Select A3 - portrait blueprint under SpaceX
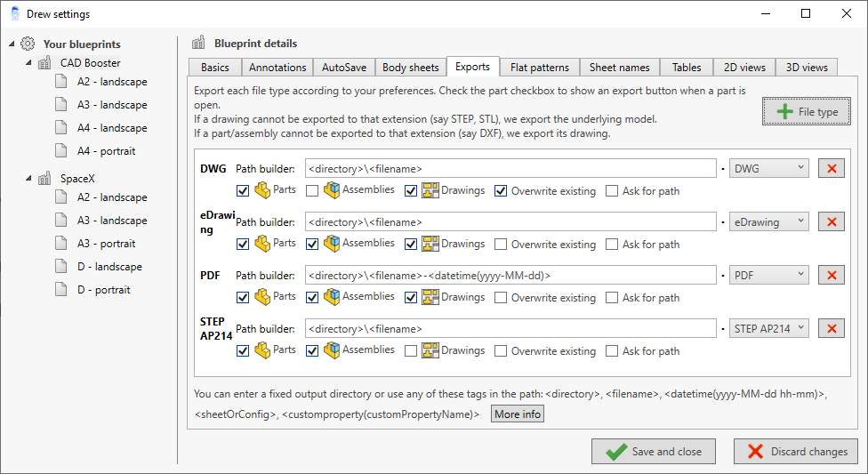The image size is (868, 474). [106, 244]
